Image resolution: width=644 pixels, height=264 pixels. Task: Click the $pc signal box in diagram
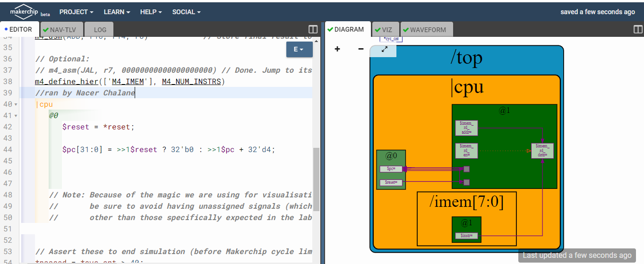pyautogui.click(x=391, y=169)
